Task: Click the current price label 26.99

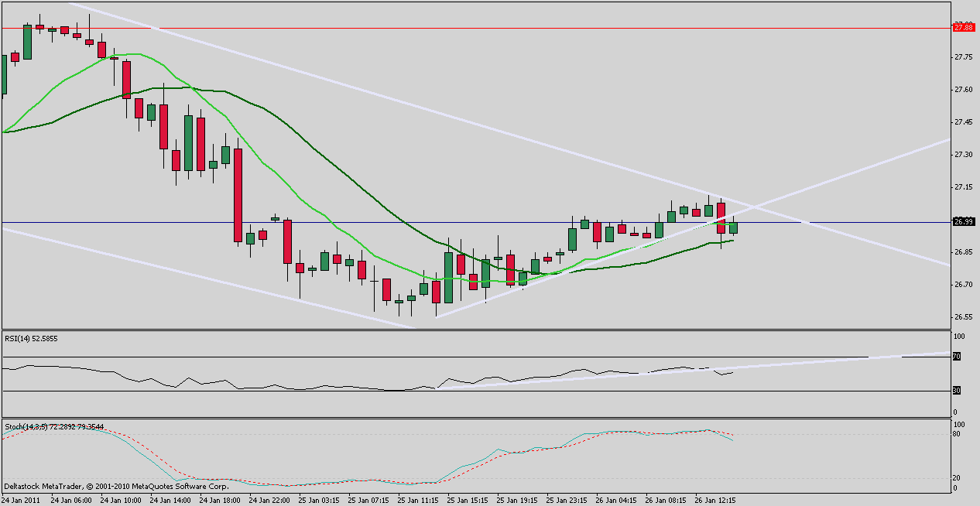Action: [x=963, y=222]
